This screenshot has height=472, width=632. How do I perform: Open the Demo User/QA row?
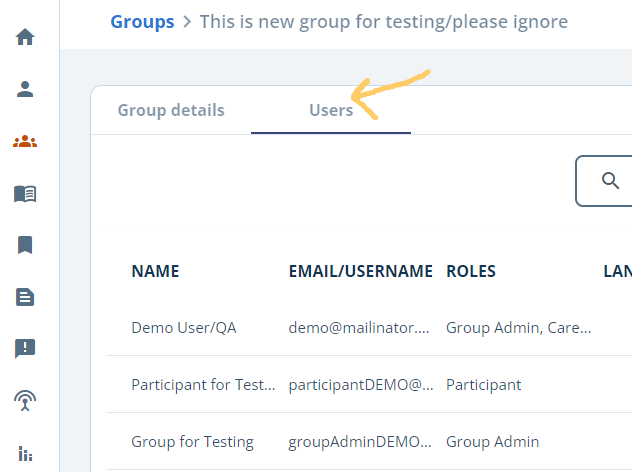tap(184, 327)
